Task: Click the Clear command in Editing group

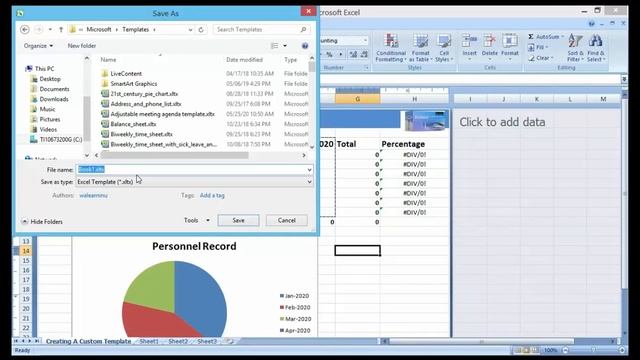Action: coord(540,58)
